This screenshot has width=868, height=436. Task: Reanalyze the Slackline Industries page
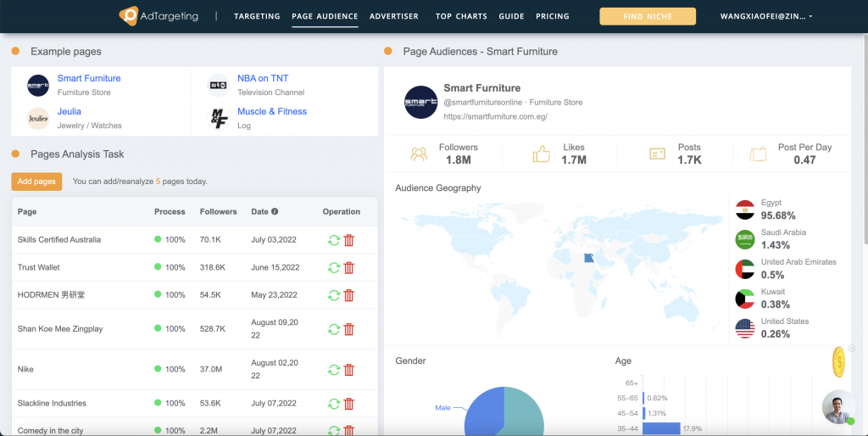(x=334, y=403)
